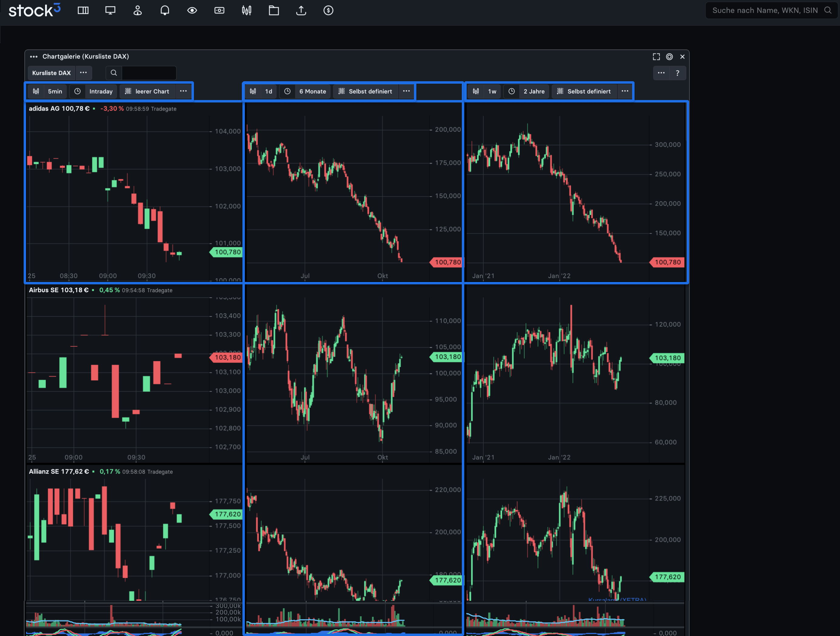Select the Airbus 6-month daily chart
Screen dimensions: 840x636
pos(354,374)
